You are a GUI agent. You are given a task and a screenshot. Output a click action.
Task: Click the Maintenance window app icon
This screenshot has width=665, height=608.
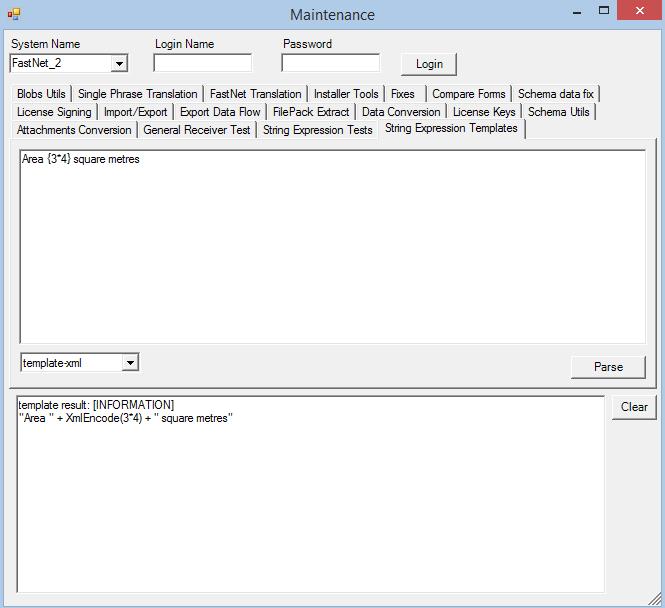pyautogui.click(x=14, y=14)
